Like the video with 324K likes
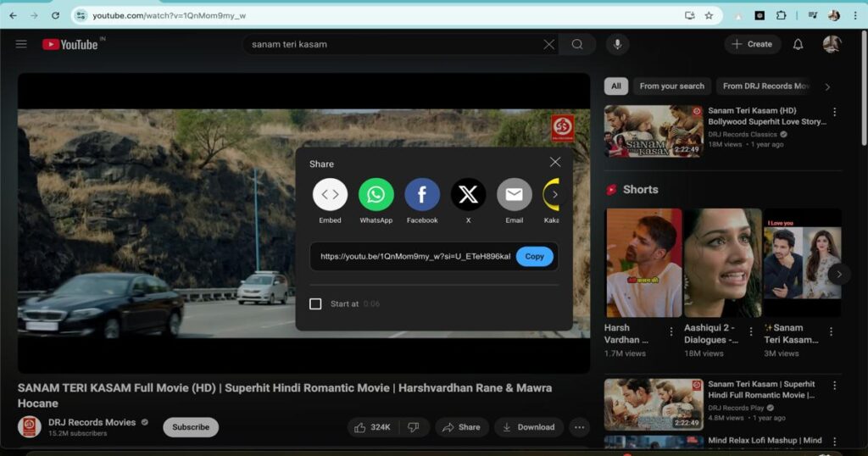Viewport: 868px width, 456px height. [374, 427]
